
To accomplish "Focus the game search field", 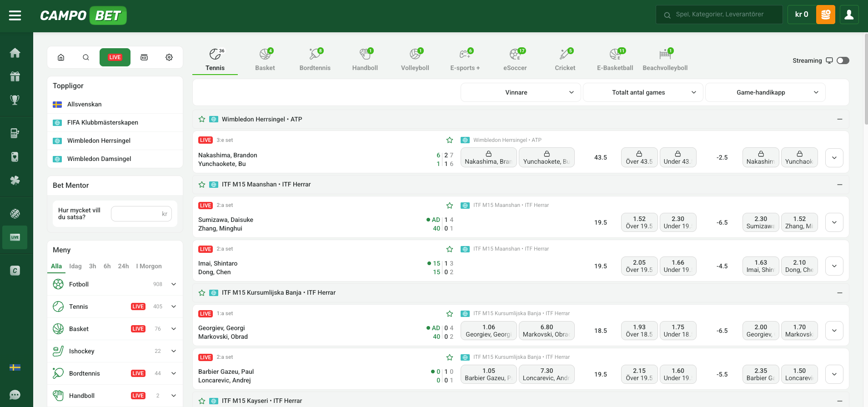I will coord(719,15).
